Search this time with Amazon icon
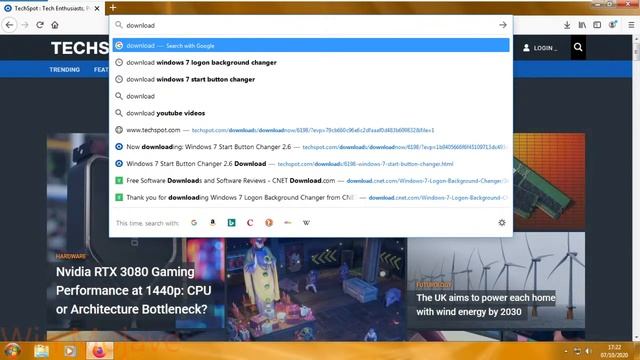Image resolution: width=640 pixels, height=360 pixels. coord(213,222)
